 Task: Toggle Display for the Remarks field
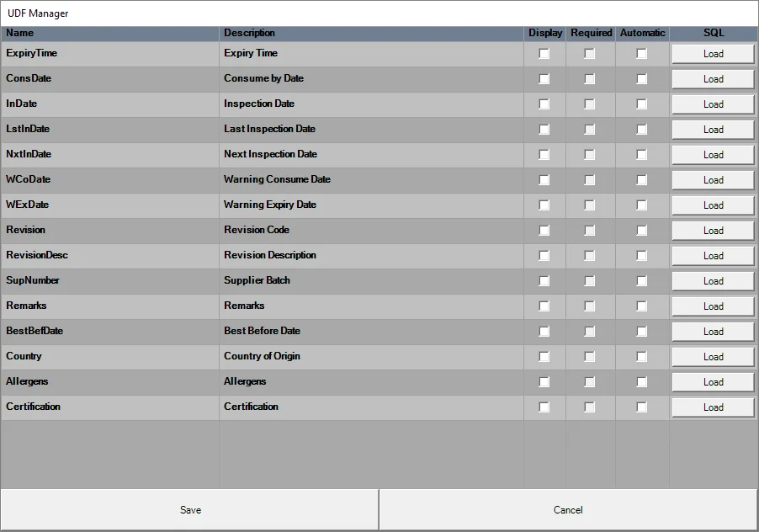click(544, 306)
